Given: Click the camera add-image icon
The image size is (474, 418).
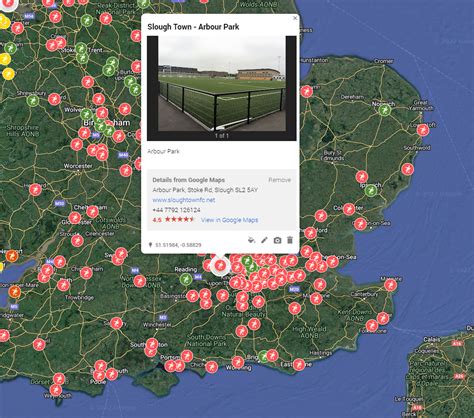Looking at the screenshot, I should pyautogui.click(x=277, y=240).
